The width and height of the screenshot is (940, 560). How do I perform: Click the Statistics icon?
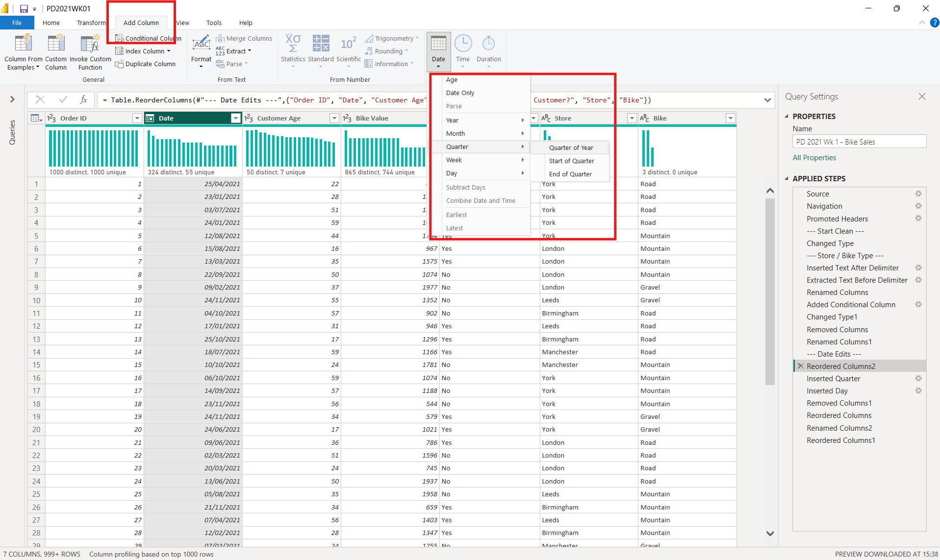(x=293, y=44)
